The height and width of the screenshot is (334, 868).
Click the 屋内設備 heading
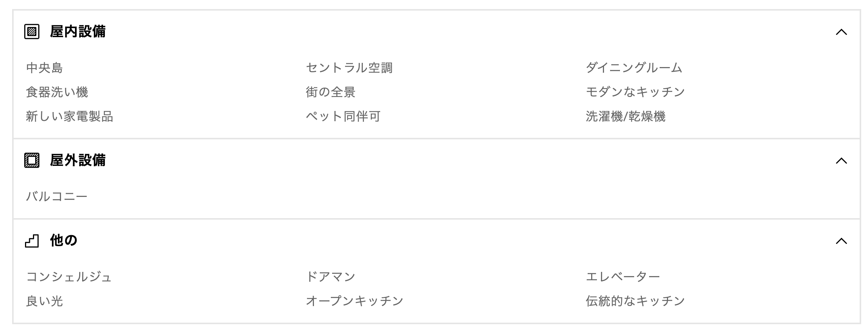coord(78,32)
